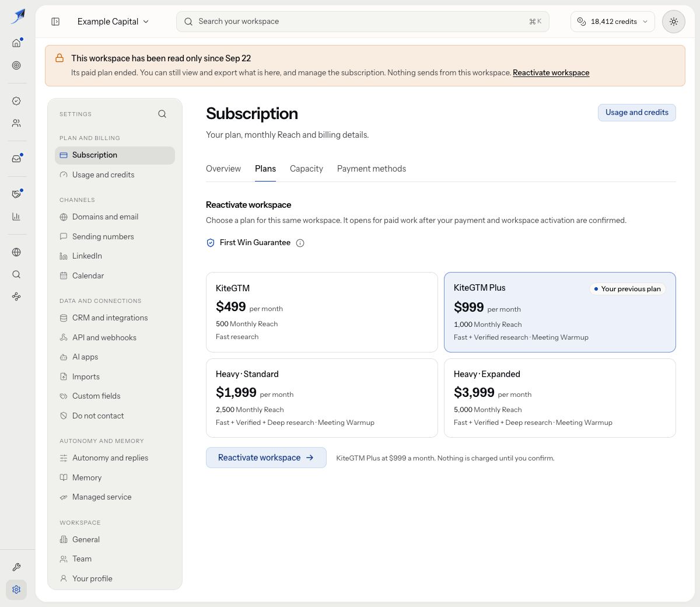This screenshot has height=607, width=700.
Task: Open Subscription in settings menu
Action: [115, 155]
